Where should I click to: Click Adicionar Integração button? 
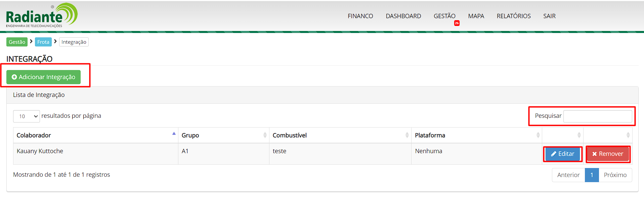click(x=43, y=77)
